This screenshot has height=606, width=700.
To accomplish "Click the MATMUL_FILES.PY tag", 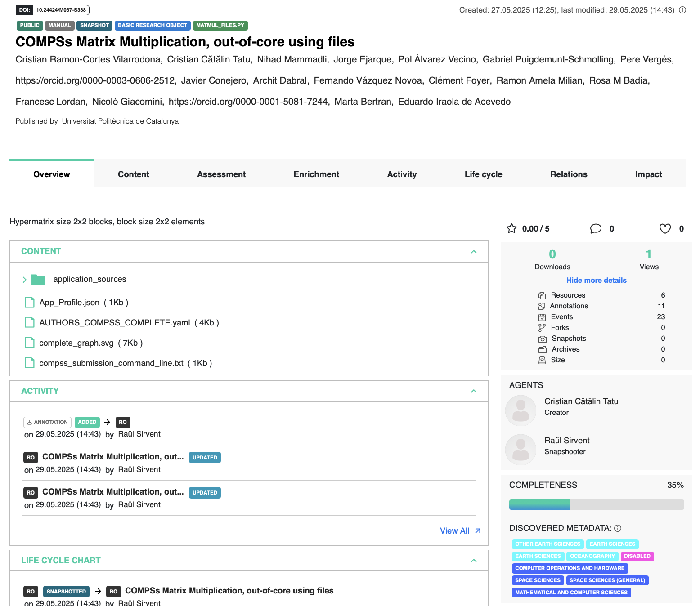I will click(x=220, y=25).
